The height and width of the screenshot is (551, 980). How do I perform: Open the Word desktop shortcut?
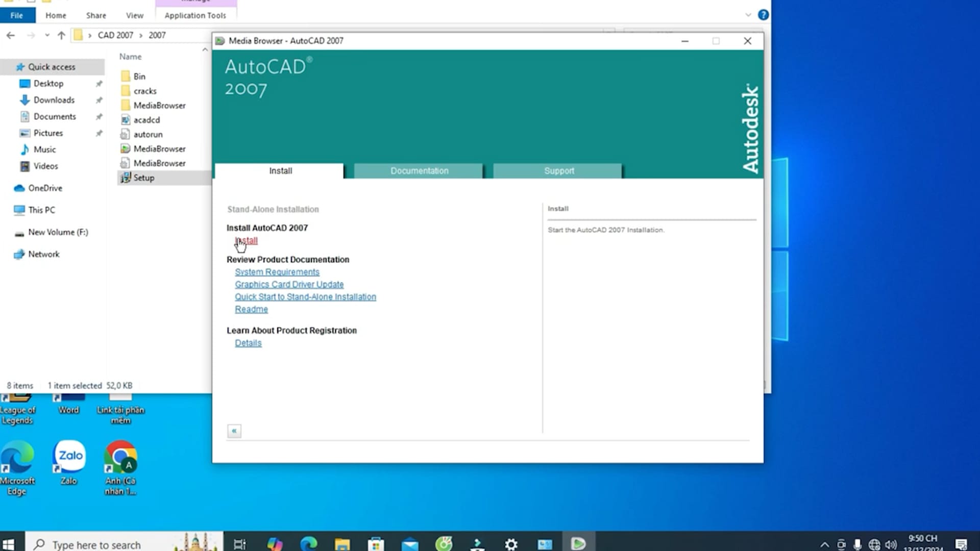pos(68,405)
